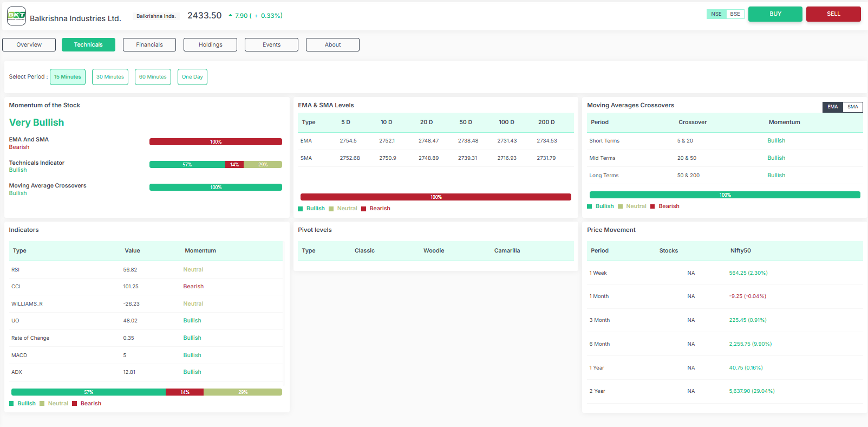Click the Moving Averages Crossovers 100% bullish bar
The image size is (868, 427).
[725, 195]
